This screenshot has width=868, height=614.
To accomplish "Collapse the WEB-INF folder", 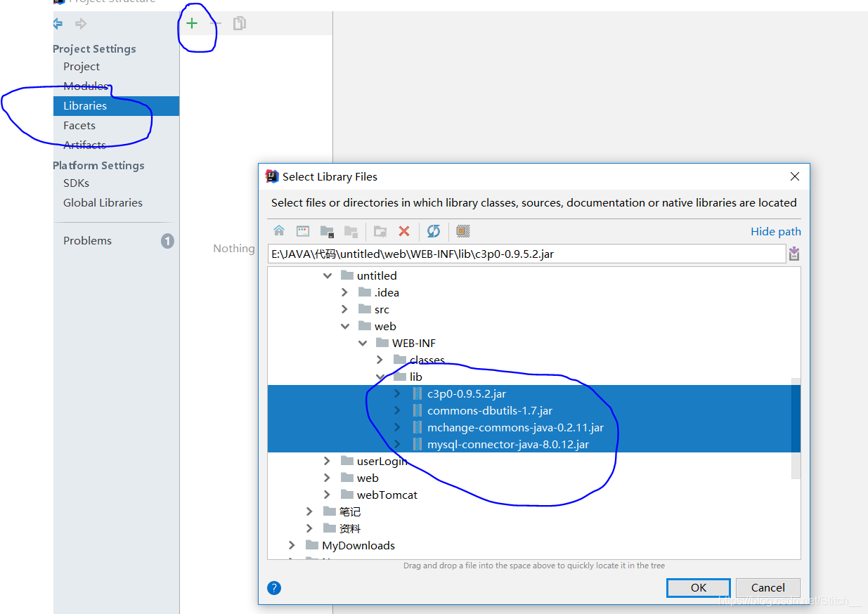I will pos(362,343).
